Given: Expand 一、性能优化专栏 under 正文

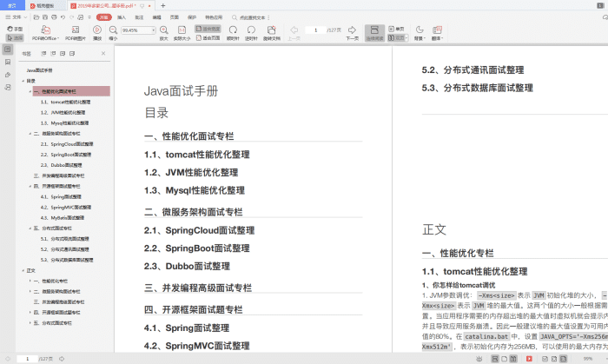Looking at the screenshot, I should [30, 281].
